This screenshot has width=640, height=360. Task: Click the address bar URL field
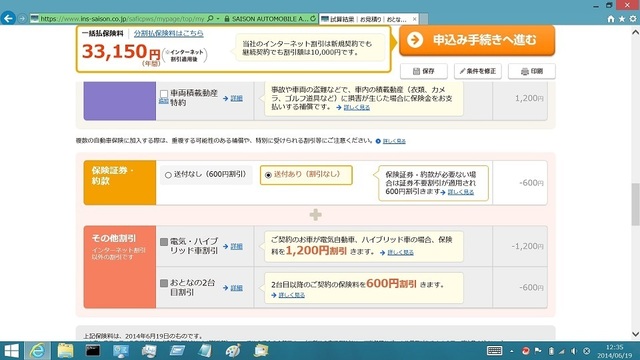(x=122, y=19)
